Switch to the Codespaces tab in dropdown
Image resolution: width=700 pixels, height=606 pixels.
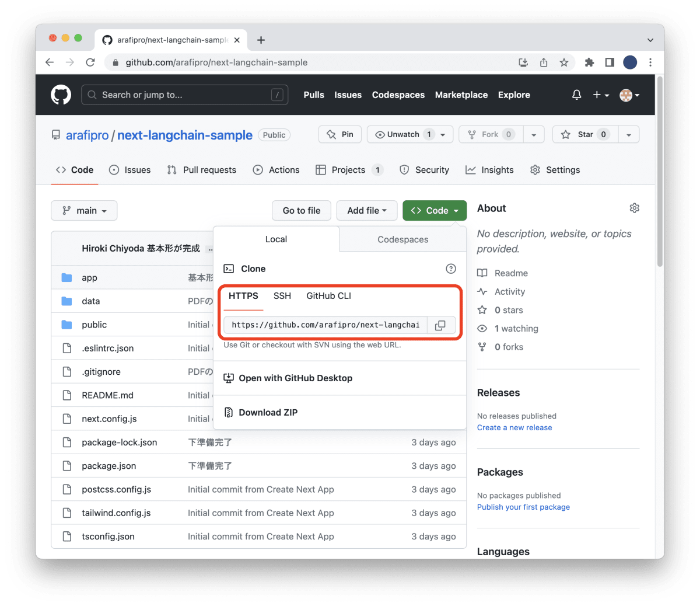(x=403, y=239)
